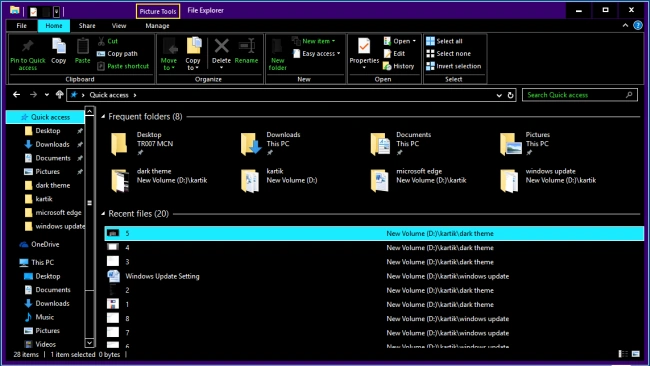Open kartik folder in navigation pane
650x366 pixels.
39,199
